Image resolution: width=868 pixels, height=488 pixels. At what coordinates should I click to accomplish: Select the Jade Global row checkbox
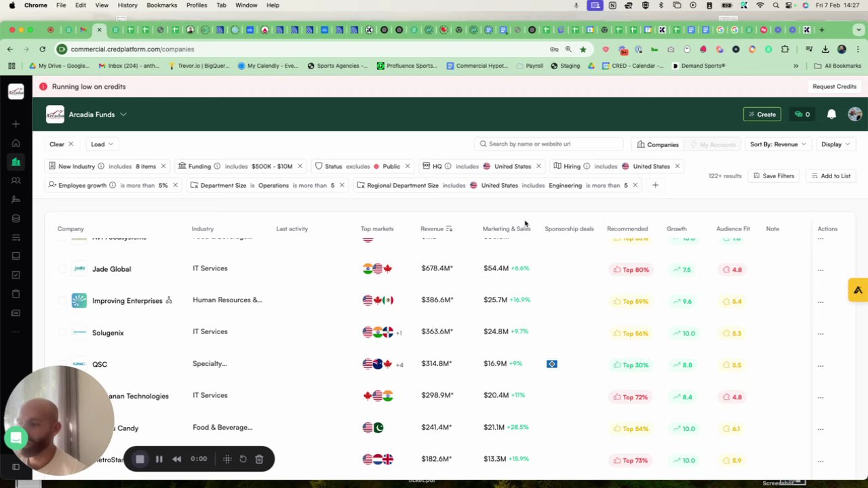(x=62, y=269)
